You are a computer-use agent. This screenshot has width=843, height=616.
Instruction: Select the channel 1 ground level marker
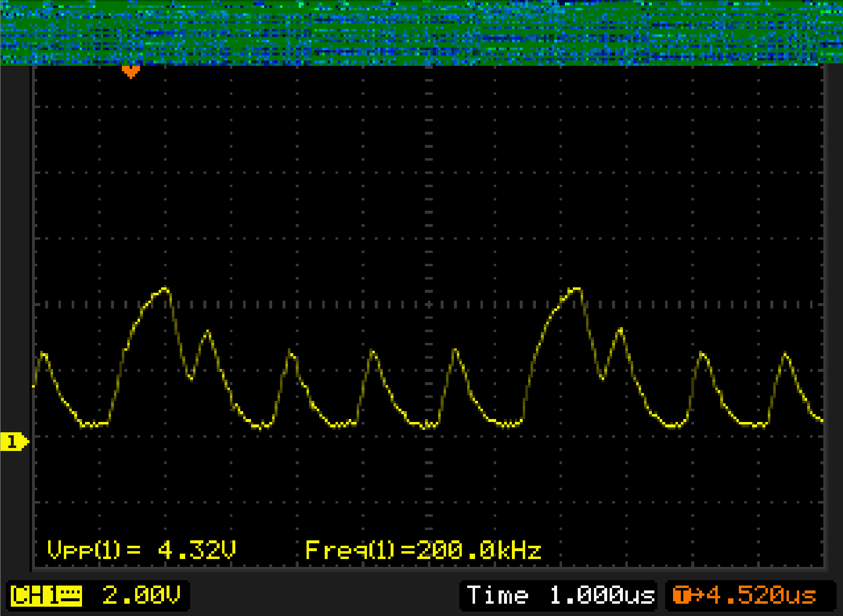[x=14, y=442]
